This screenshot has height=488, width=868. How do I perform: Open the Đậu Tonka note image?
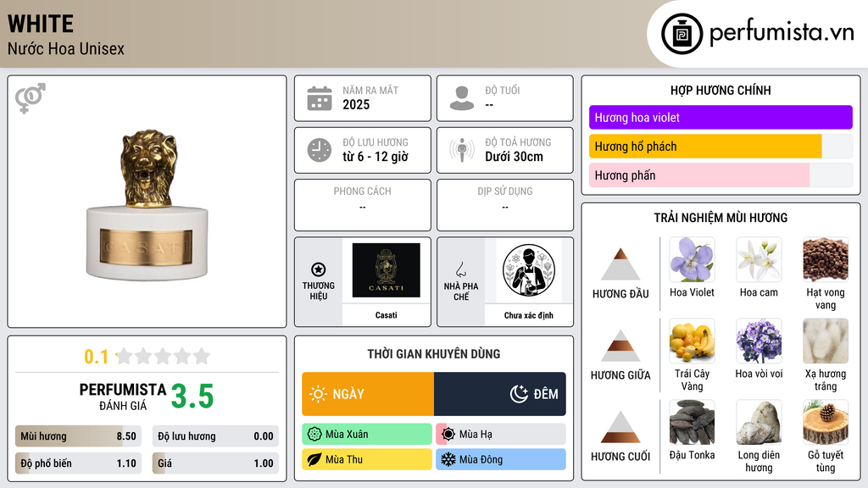coord(692,423)
